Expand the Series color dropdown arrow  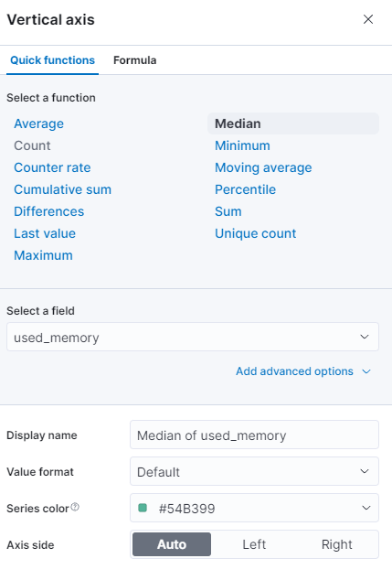(366, 508)
